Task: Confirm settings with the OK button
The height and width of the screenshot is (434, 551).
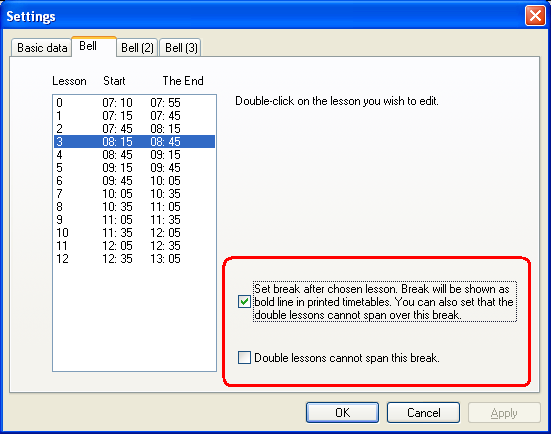Action: click(342, 413)
